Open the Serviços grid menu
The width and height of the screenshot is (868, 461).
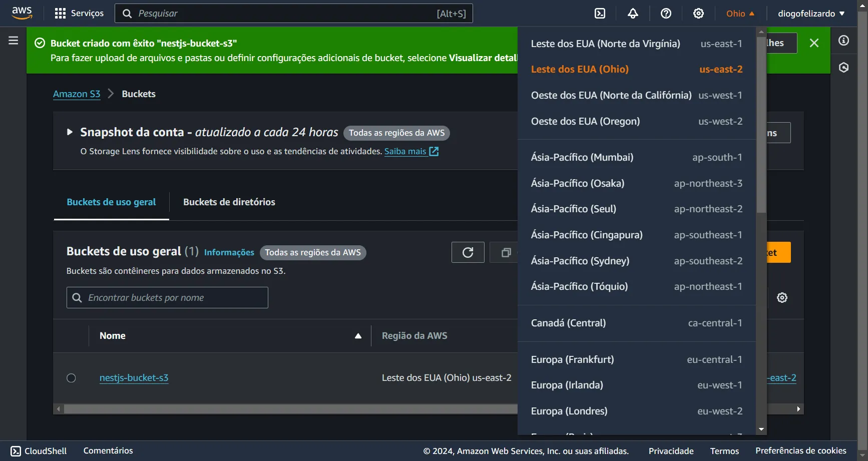point(79,14)
